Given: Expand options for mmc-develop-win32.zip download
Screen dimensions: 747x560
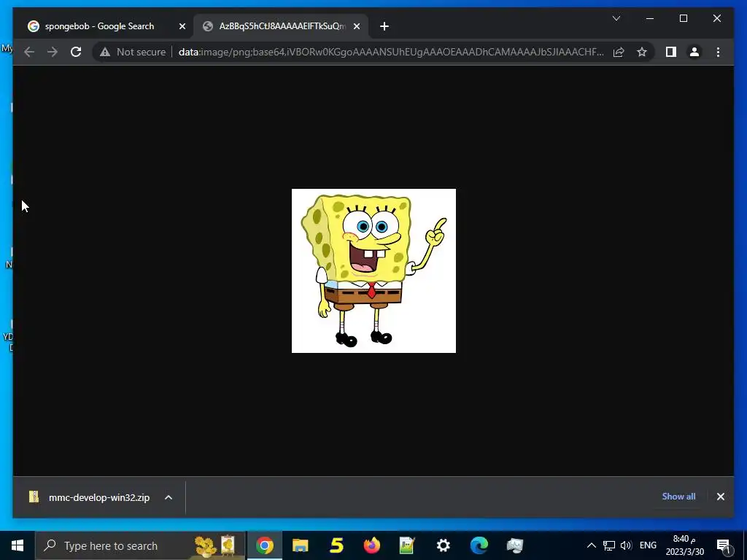Looking at the screenshot, I should pyautogui.click(x=169, y=497).
